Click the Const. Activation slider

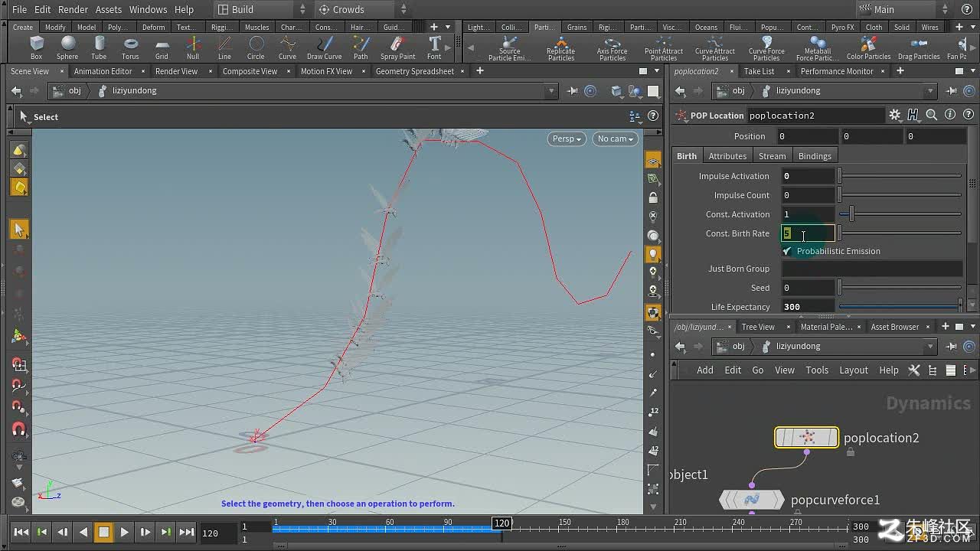pyautogui.click(x=900, y=214)
